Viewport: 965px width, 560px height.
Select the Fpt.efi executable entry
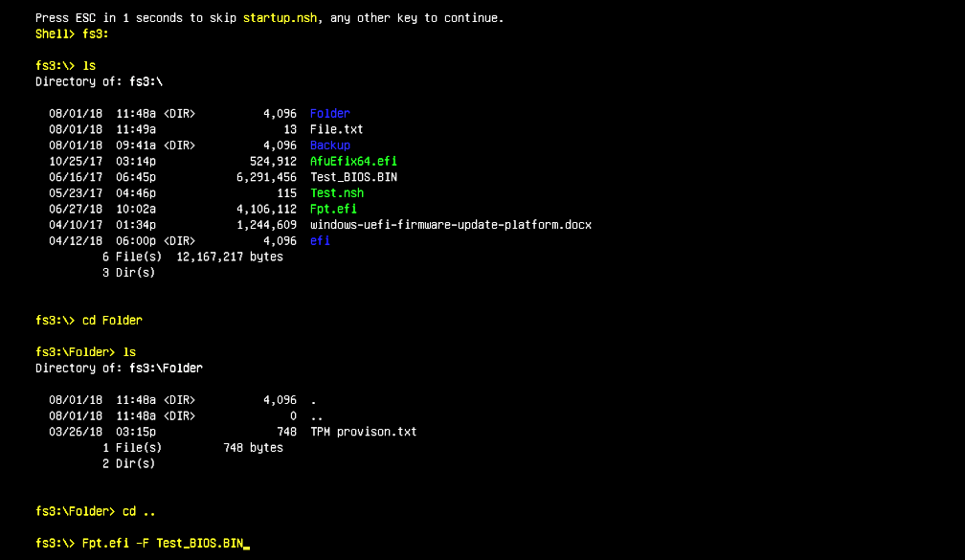coord(332,209)
